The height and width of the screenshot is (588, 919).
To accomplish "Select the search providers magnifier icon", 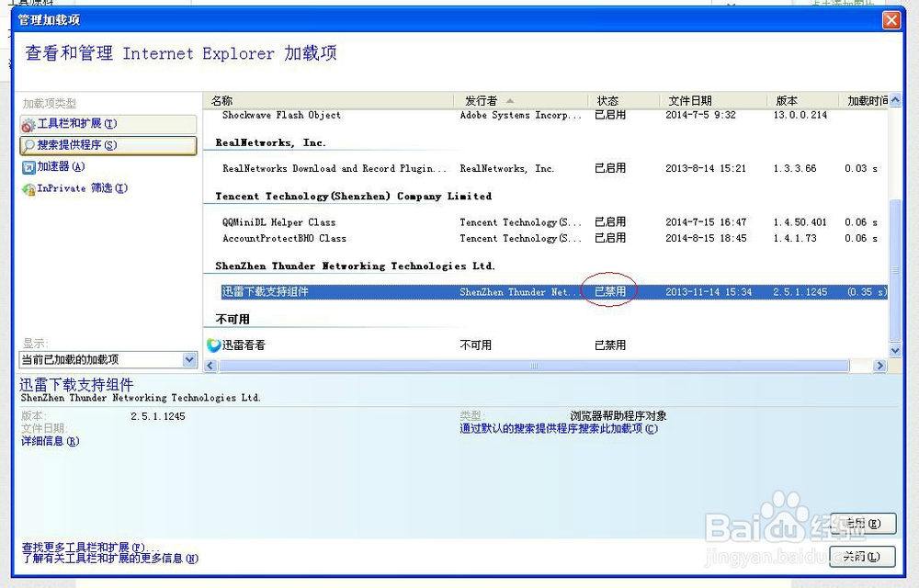I will (28, 145).
